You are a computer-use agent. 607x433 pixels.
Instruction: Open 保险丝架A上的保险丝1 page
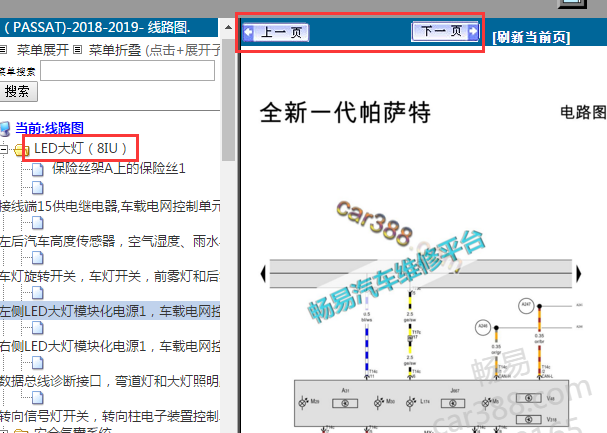[x=118, y=168]
